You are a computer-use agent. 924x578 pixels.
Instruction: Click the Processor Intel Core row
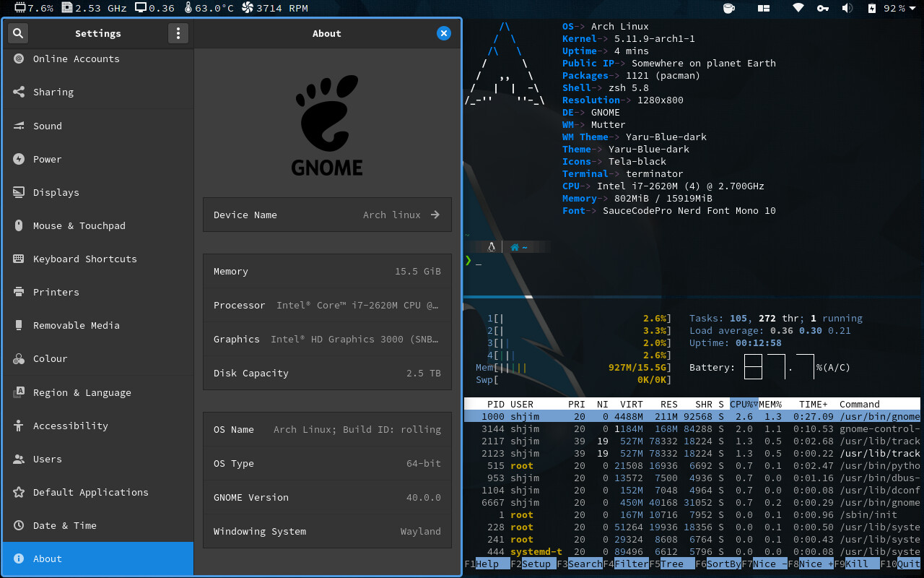327,305
